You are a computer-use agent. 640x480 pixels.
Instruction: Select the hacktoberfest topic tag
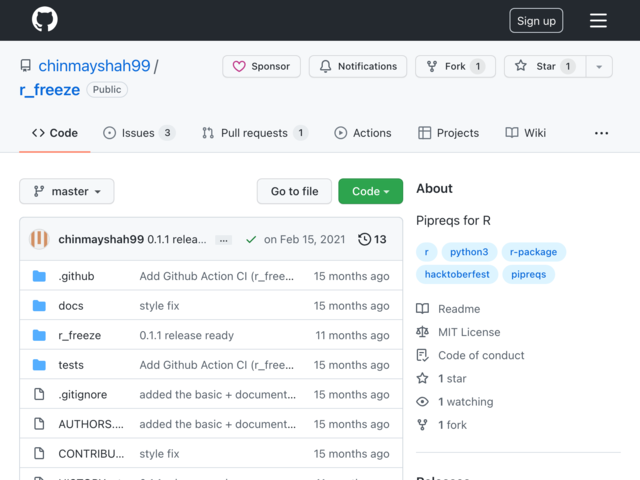pos(457,274)
